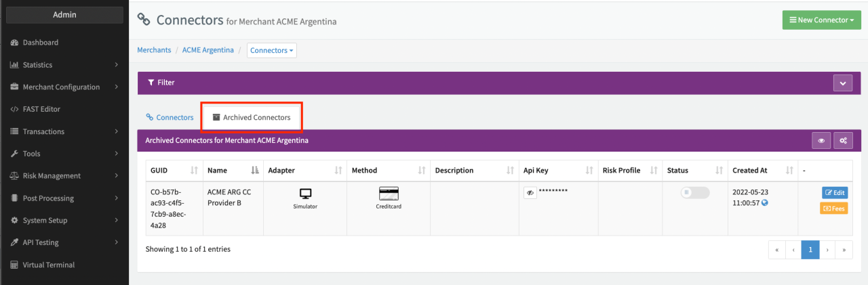Image resolution: width=868 pixels, height=285 pixels.
Task: Expand the Filter panel chevron
Action: point(842,83)
